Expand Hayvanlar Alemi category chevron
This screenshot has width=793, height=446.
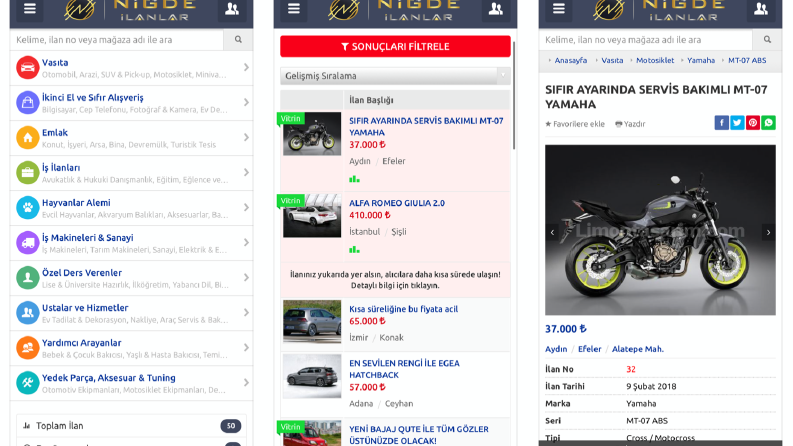[246, 207]
